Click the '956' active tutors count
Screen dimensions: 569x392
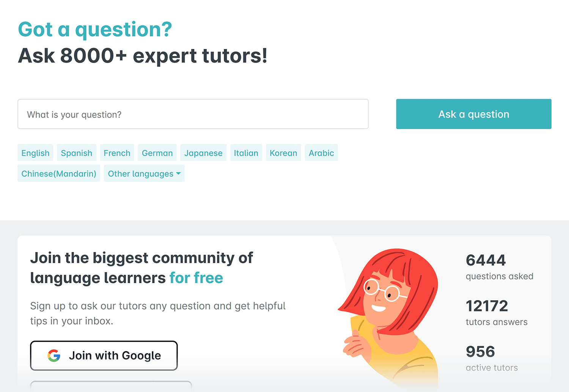(480, 351)
